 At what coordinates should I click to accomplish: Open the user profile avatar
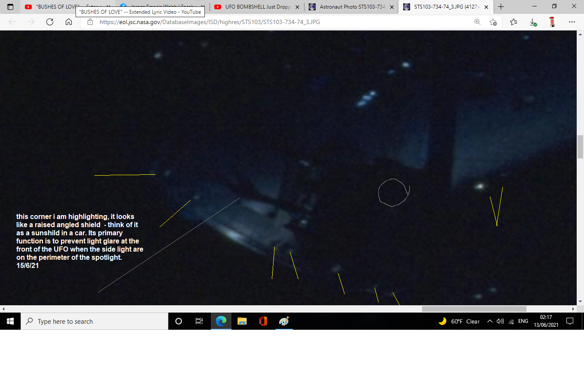click(x=552, y=22)
